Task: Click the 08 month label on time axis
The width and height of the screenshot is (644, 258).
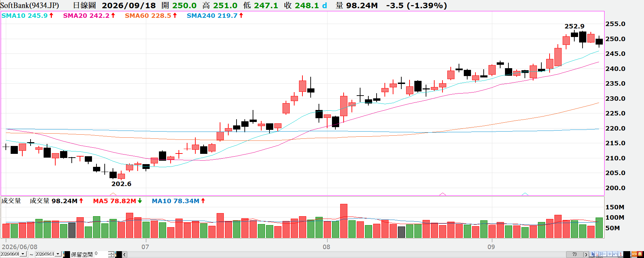Action: (326, 247)
